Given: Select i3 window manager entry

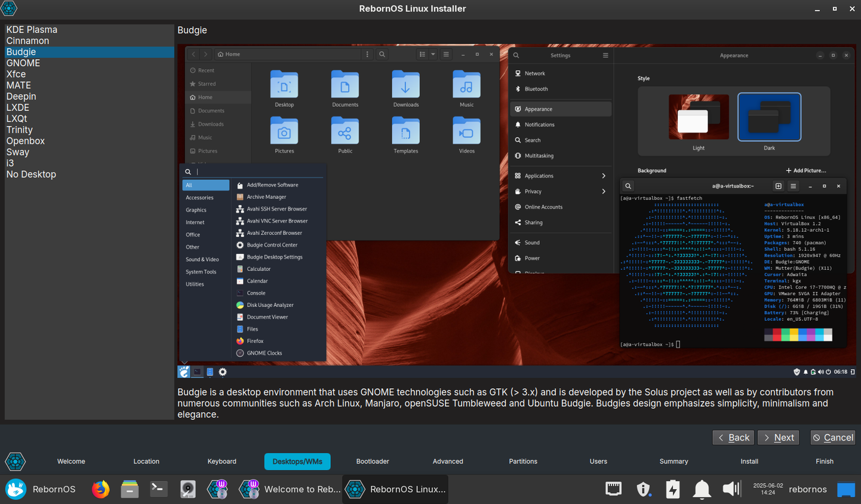Looking at the screenshot, I should coord(90,163).
